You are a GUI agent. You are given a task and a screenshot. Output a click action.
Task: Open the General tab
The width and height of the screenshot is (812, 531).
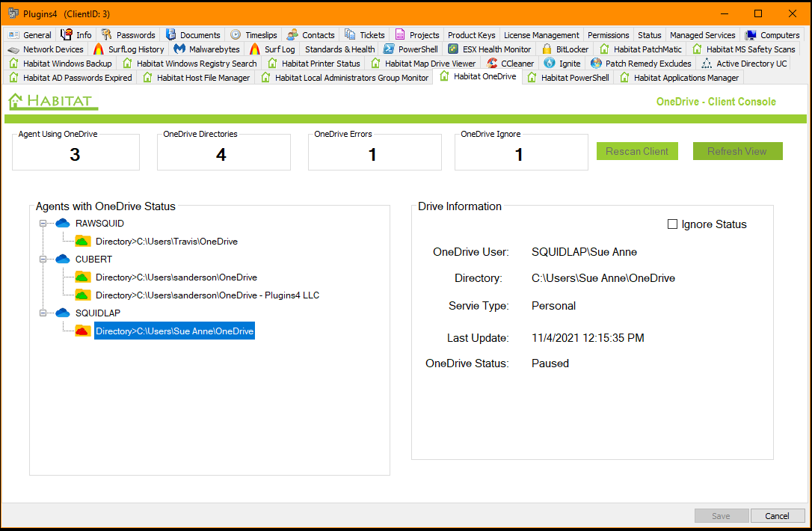(x=30, y=34)
